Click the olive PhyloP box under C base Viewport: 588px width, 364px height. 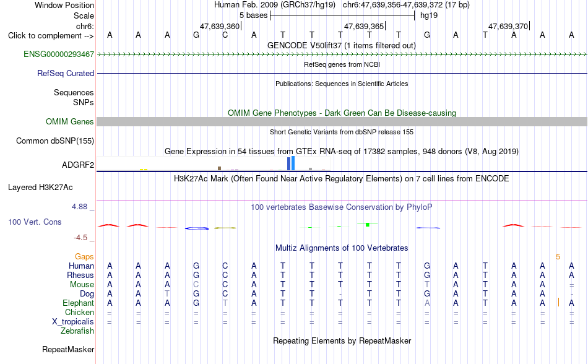225,228
